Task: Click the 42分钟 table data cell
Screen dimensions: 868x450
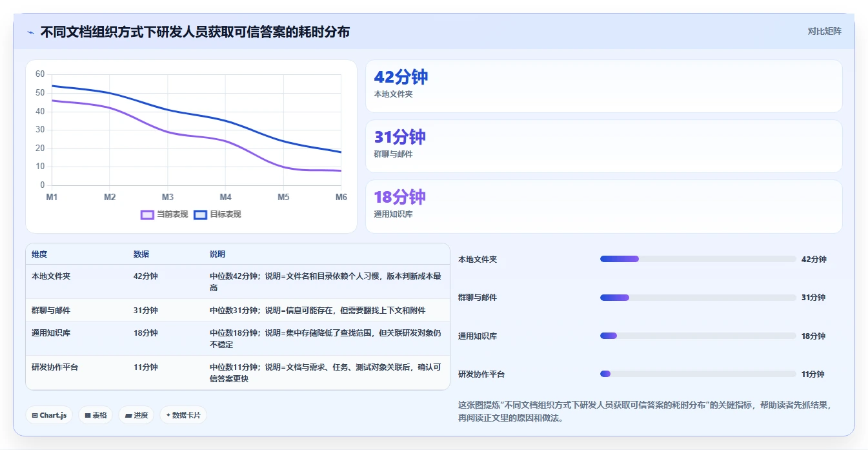Action: pos(145,276)
